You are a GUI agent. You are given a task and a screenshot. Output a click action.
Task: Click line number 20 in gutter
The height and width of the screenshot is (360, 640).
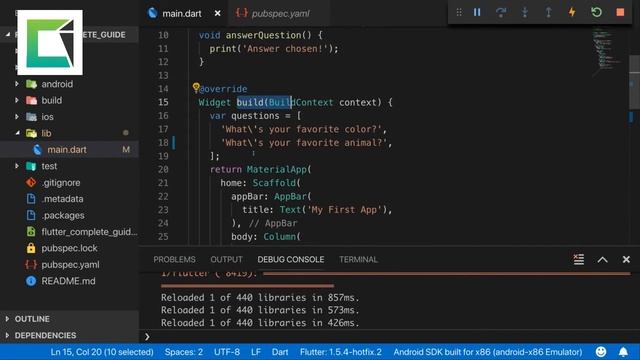tap(163, 169)
